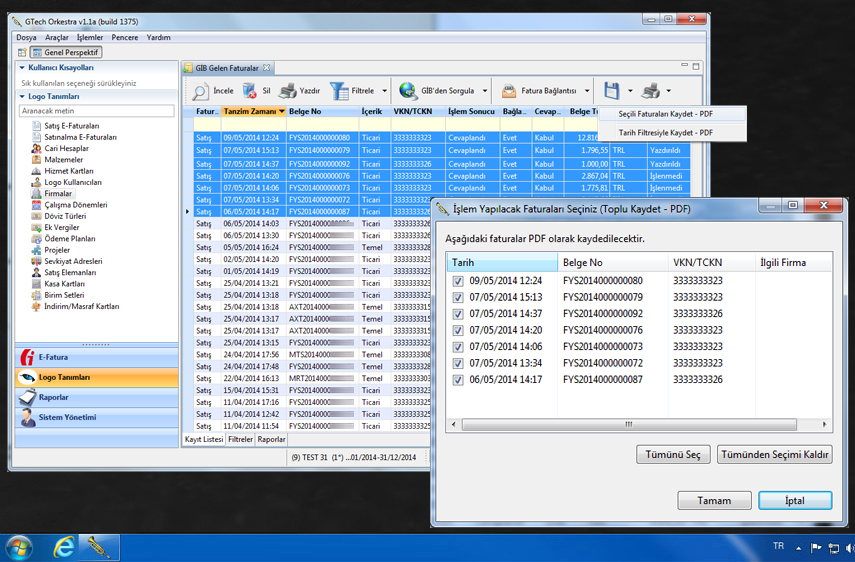Open the Araçlar menu

(x=57, y=38)
